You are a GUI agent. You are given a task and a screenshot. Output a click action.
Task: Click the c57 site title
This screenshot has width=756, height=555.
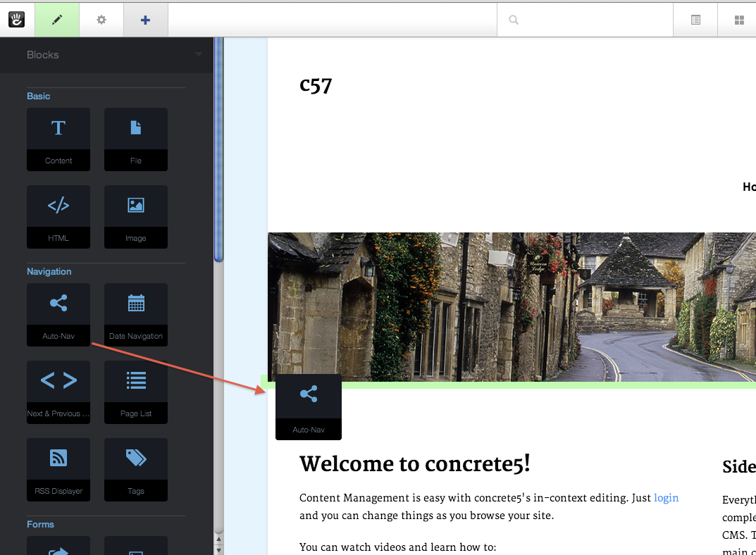316,85
